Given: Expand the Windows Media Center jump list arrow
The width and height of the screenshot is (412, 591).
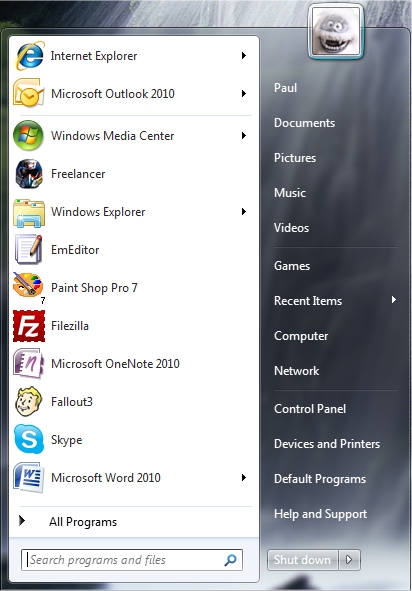Looking at the screenshot, I should (x=244, y=135).
